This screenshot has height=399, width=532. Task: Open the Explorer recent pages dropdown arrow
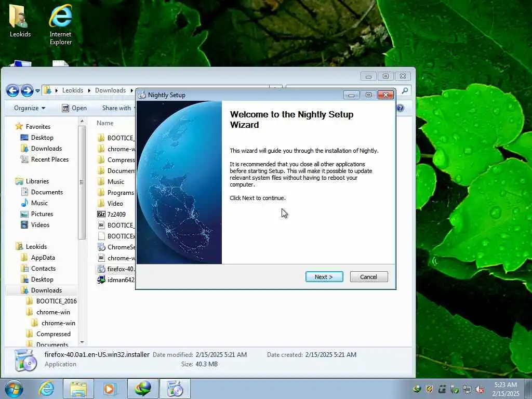click(37, 90)
